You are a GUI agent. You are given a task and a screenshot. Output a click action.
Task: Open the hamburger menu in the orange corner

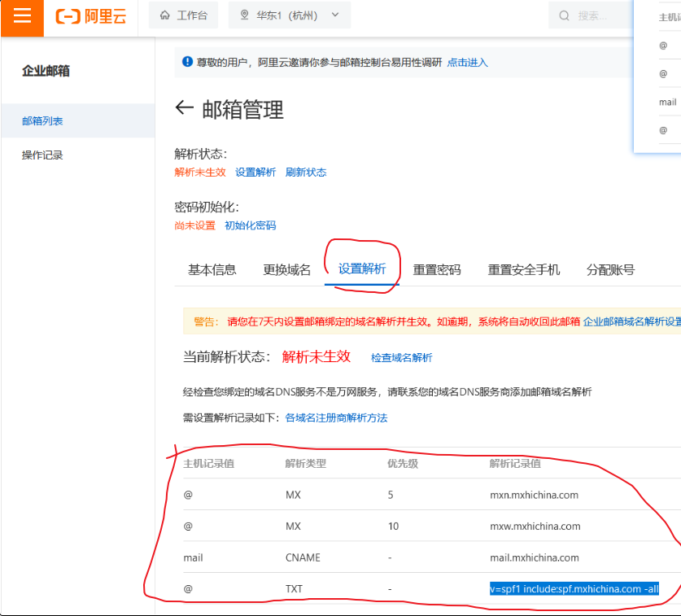(x=22, y=15)
